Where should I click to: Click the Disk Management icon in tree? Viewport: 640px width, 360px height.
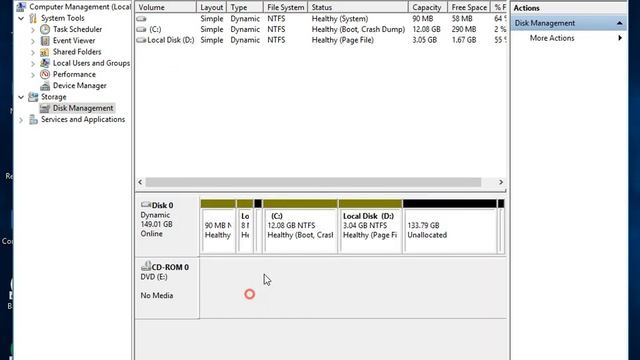pyautogui.click(x=45, y=108)
